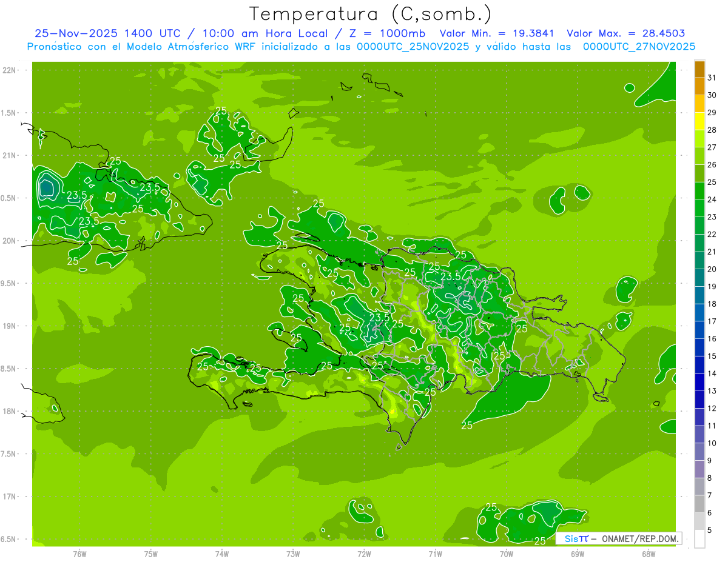This screenshot has width=728, height=562.
Task: Select the '74W' longitude axis label
Action: [221, 554]
